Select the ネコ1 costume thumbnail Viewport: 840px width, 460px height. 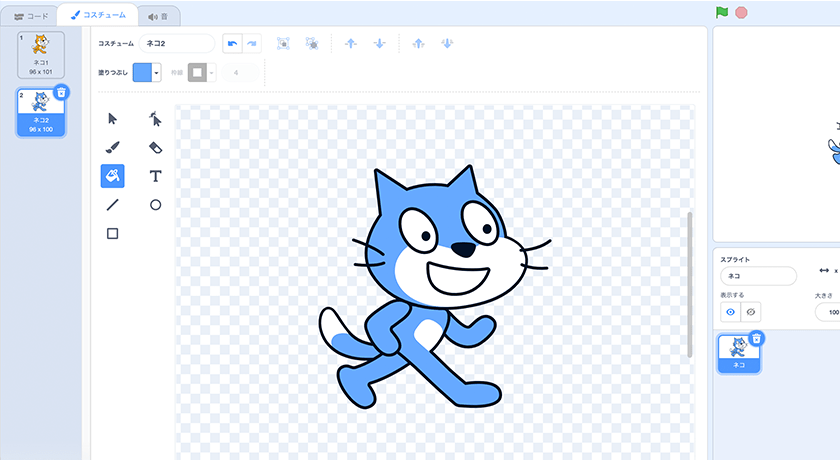click(41, 55)
